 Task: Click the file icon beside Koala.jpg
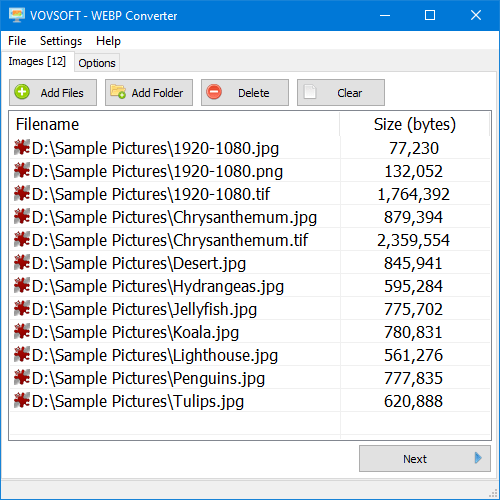(22, 331)
